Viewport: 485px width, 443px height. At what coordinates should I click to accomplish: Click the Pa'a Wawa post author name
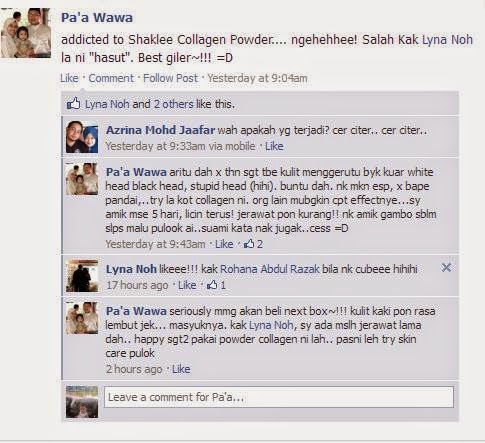97,18
